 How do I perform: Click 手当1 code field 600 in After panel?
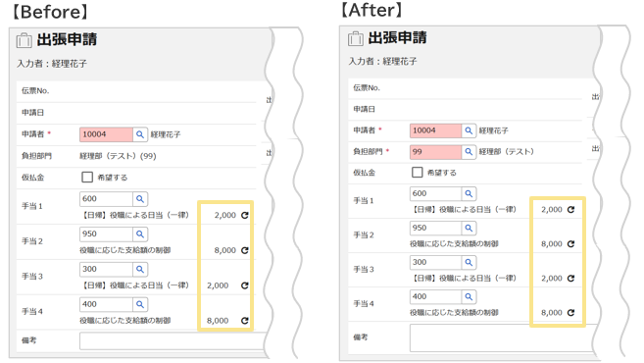click(436, 193)
